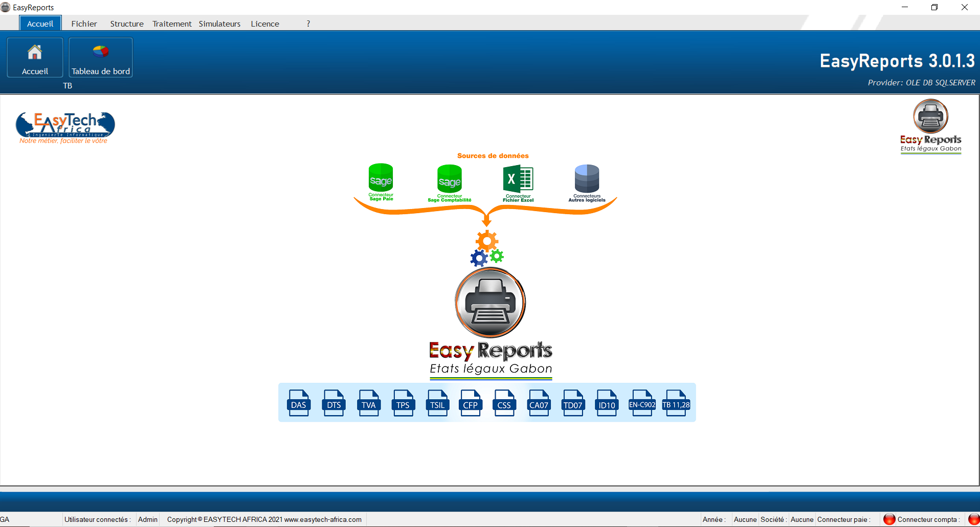Click the EasyReports 3.0.1.3 title text
The width and height of the screenshot is (980, 527).
pos(897,61)
